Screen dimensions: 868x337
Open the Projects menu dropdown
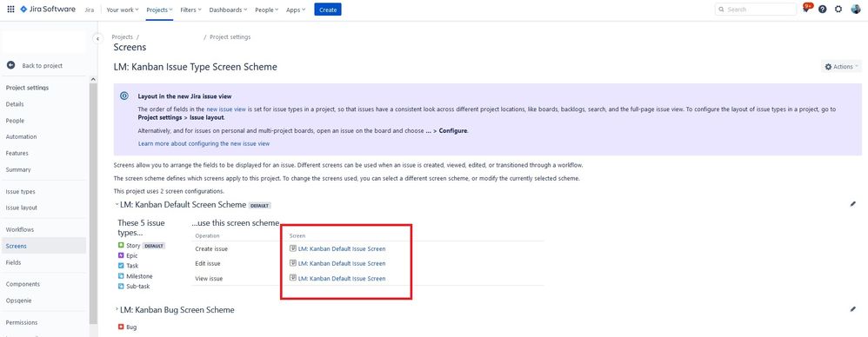159,10
